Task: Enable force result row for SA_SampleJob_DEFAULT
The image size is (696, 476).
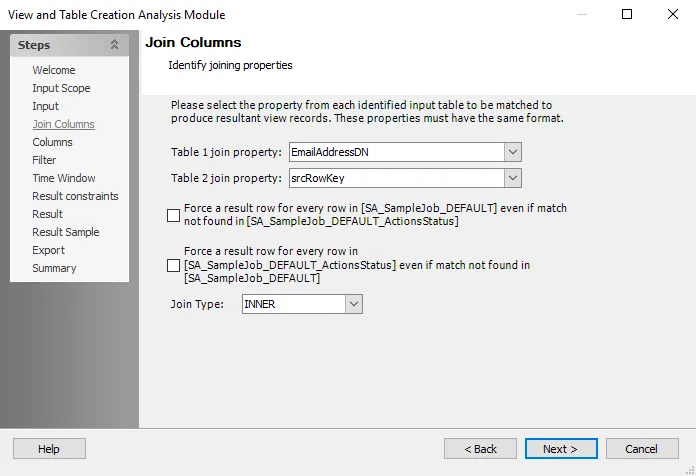Action: click(x=173, y=215)
